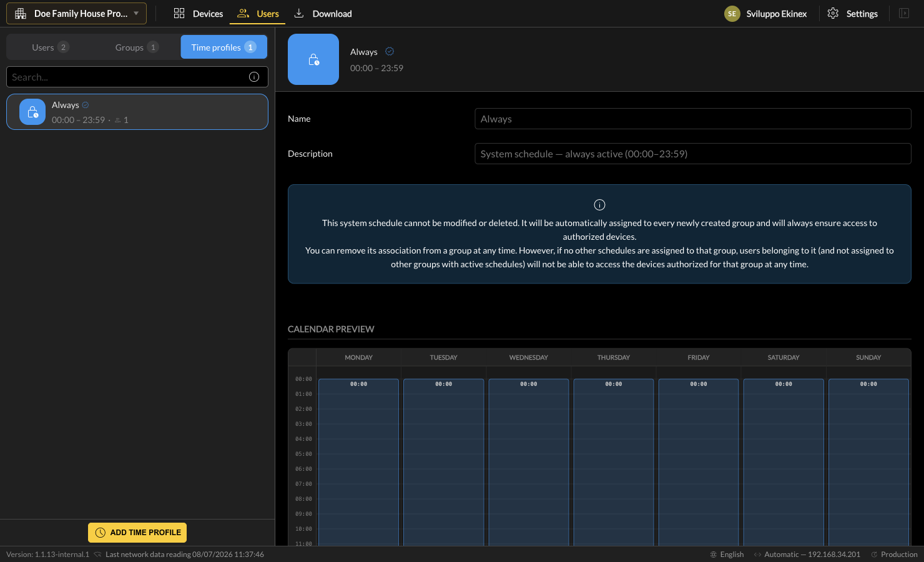Select the Time profiles tab
924x562 pixels.
(224, 47)
